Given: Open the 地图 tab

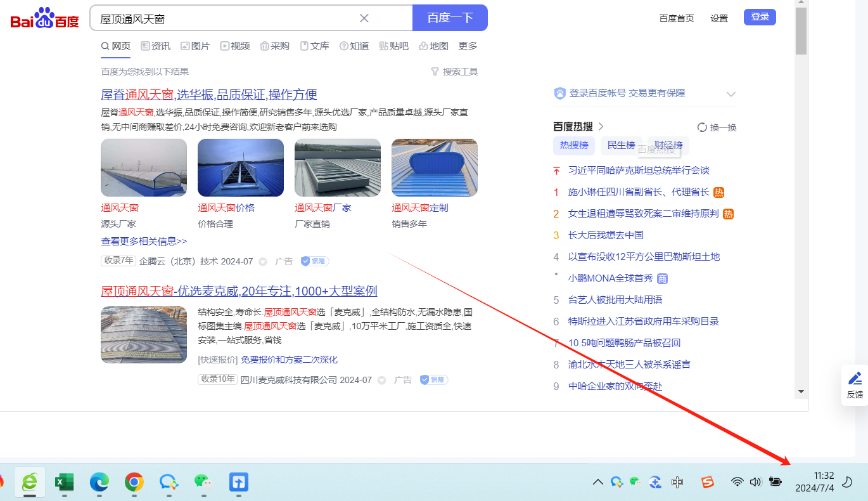Looking at the screenshot, I should coord(434,46).
